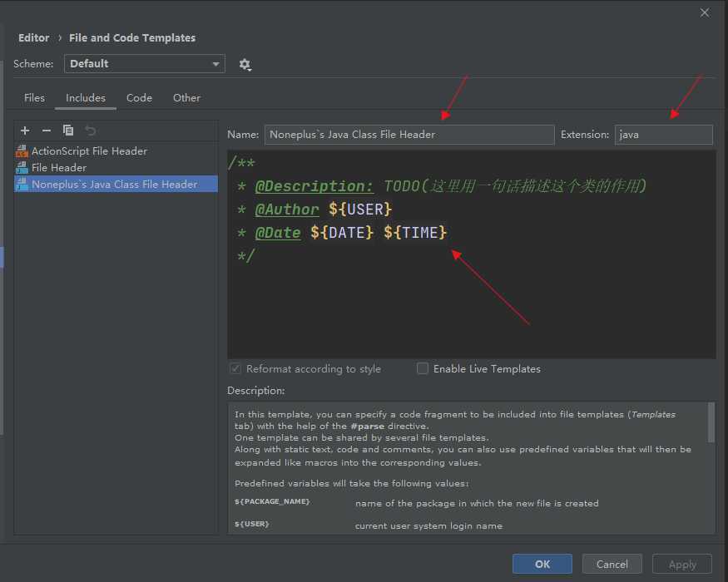The width and height of the screenshot is (728, 582).
Task: Switch to the Files tab
Action: [x=34, y=98]
